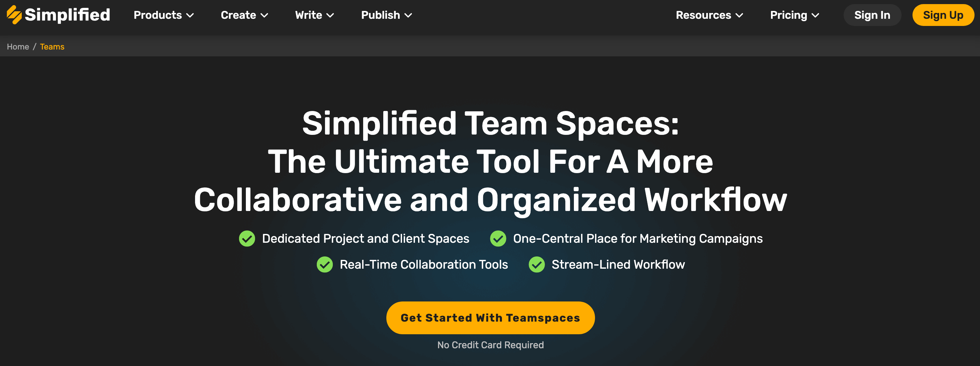The image size is (980, 366).
Task: Click "One-Central Place for Marketing Campaigns" text
Action: coord(638,239)
